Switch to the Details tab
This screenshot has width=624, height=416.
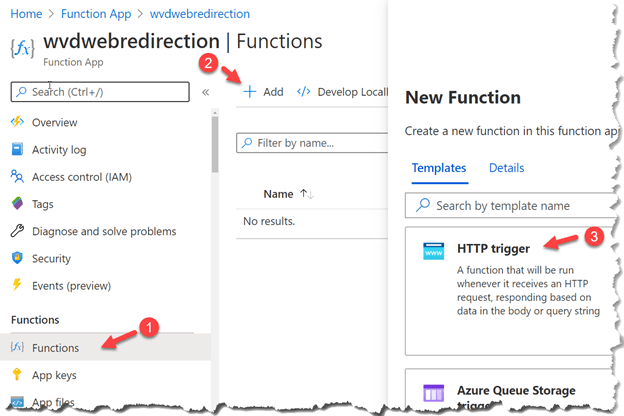pyautogui.click(x=506, y=168)
